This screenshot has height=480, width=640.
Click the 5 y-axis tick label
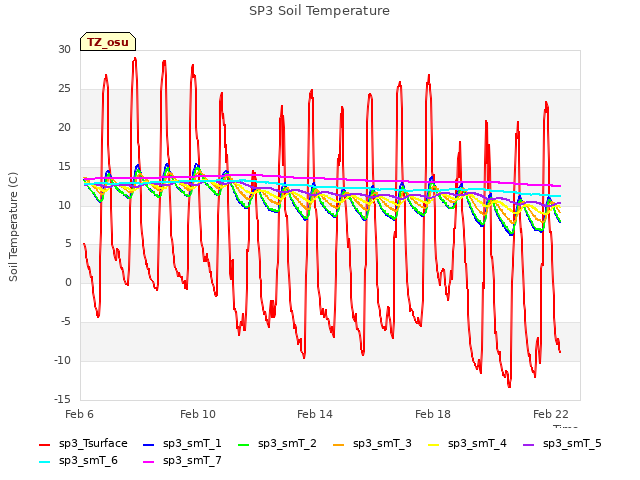[x=68, y=244]
